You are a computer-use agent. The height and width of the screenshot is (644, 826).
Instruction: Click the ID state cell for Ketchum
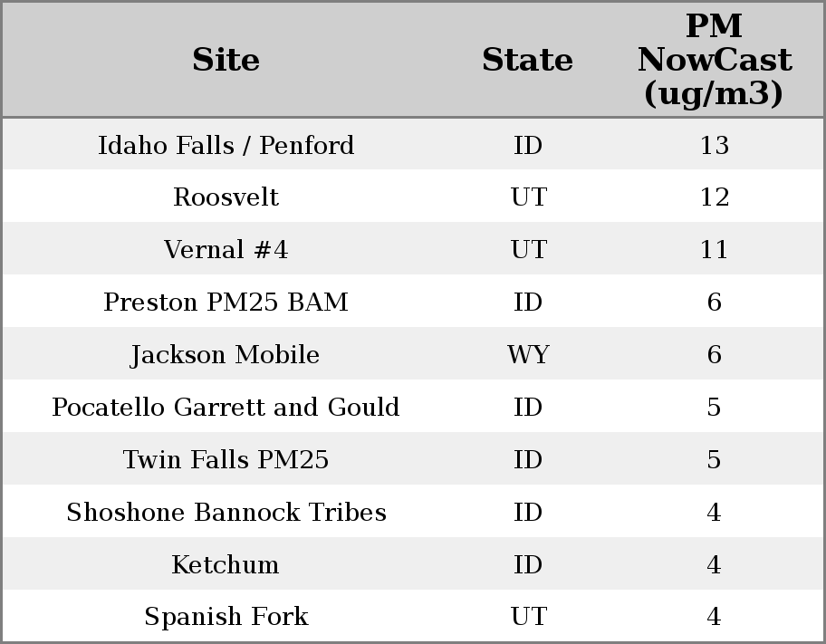(x=528, y=565)
